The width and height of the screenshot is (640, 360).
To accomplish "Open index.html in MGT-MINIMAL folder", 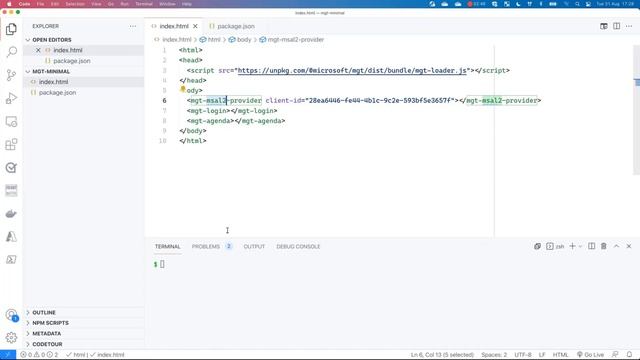I will pos(53,82).
